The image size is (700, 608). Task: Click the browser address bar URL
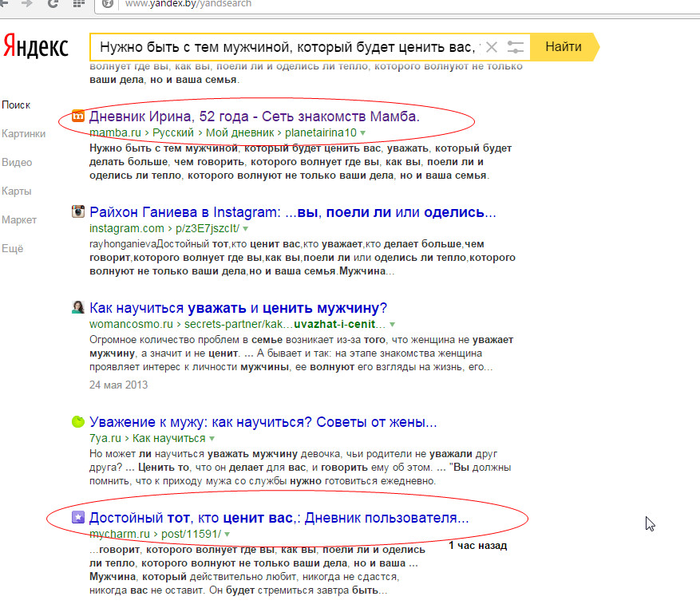pyautogui.click(x=188, y=4)
